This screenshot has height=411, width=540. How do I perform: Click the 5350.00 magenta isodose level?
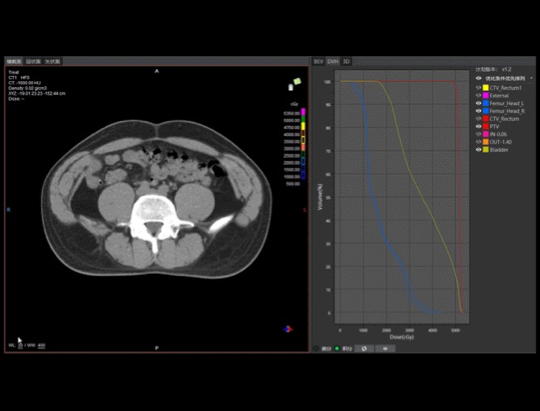303,112
